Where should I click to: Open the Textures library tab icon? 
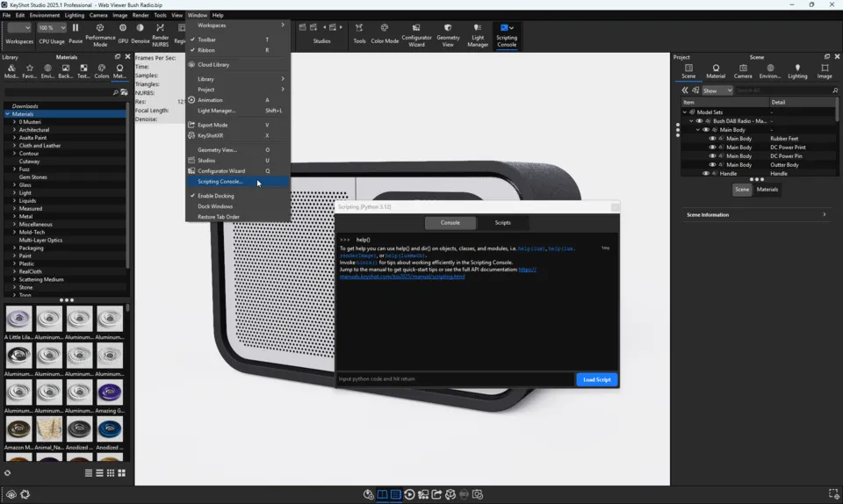83,71
